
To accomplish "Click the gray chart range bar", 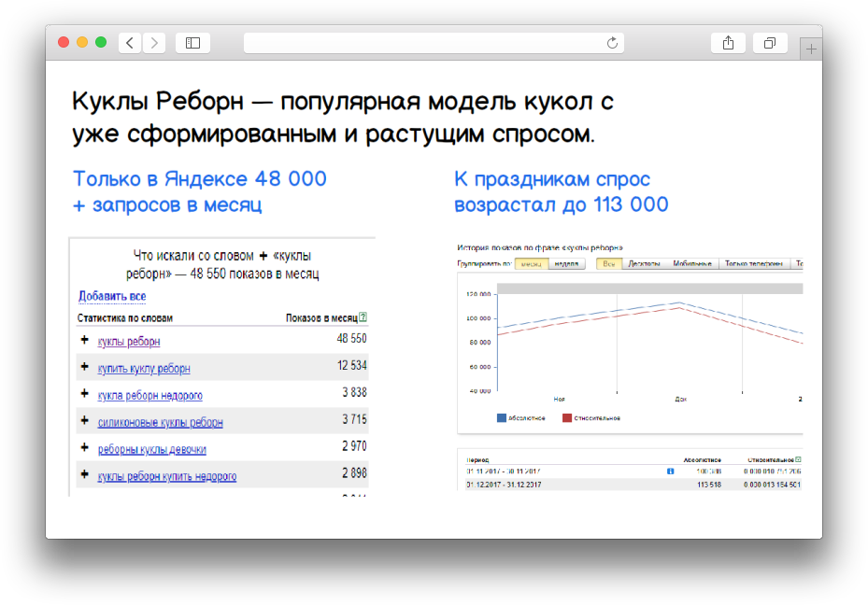I will [x=650, y=288].
